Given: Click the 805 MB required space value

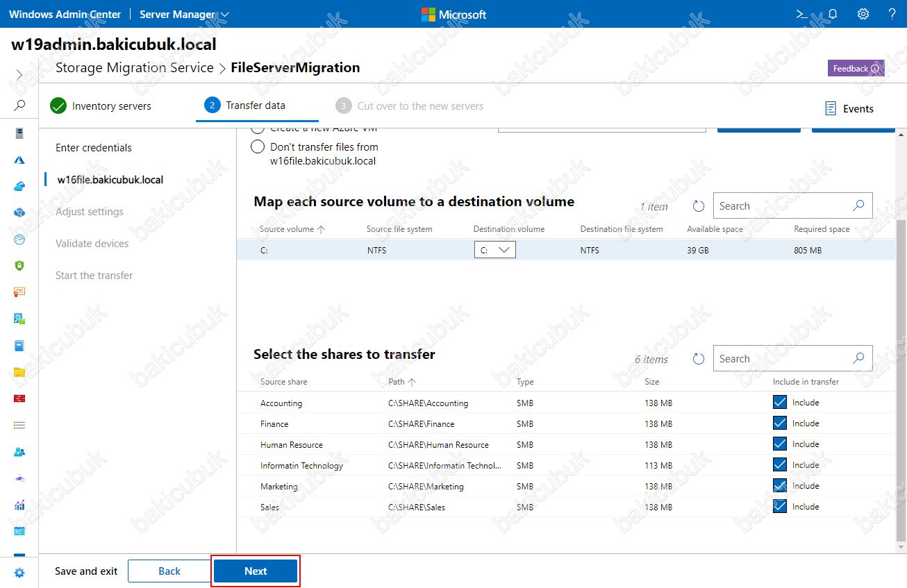Looking at the screenshot, I should tap(808, 250).
